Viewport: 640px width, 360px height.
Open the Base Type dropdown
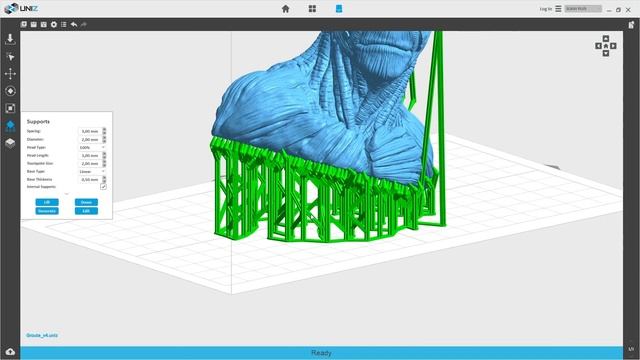click(x=92, y=171)
